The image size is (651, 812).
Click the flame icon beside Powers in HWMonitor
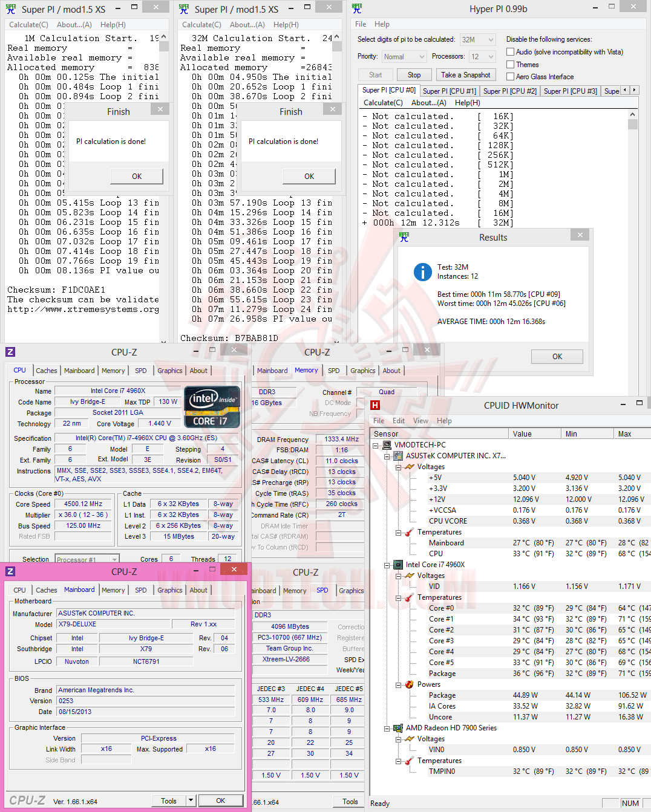pyautogui.click(x=410, y=684)
